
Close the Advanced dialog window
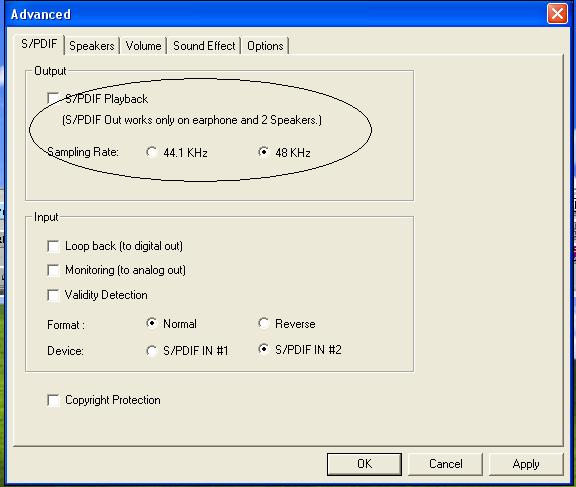[557, 14]
